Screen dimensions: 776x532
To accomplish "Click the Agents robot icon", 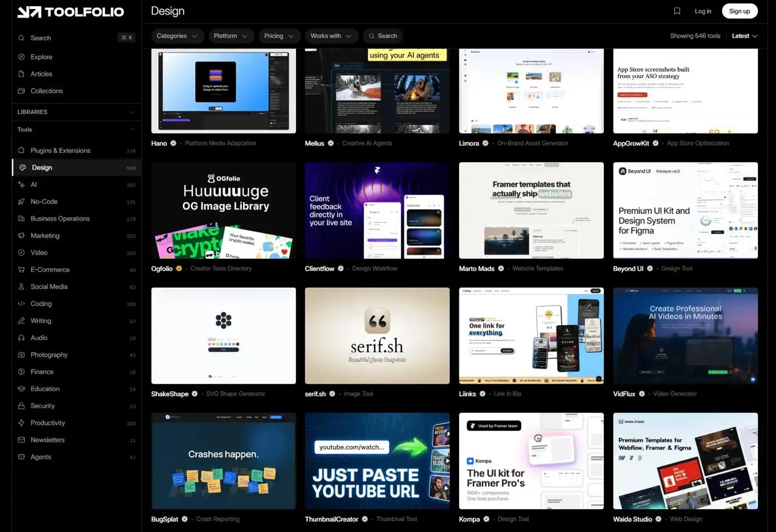I will pos(22,456).
